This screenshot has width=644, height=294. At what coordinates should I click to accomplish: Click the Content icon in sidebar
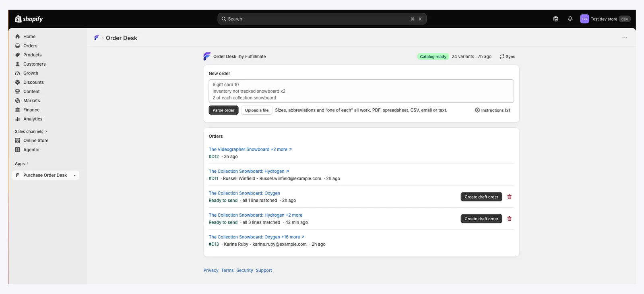click(x=17, y=91)
